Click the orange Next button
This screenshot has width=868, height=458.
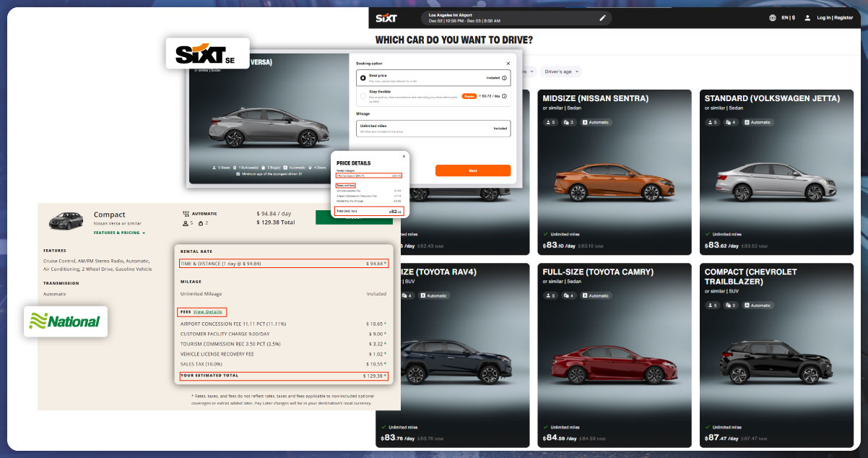473,170
